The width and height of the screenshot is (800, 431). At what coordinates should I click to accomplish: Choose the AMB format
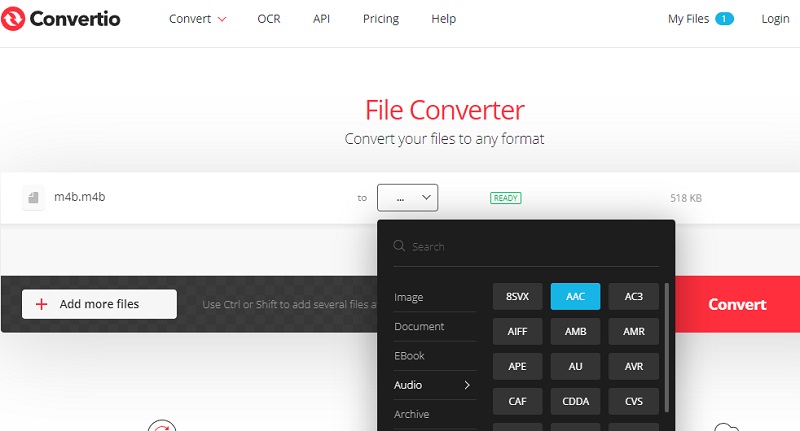point(576,332)
